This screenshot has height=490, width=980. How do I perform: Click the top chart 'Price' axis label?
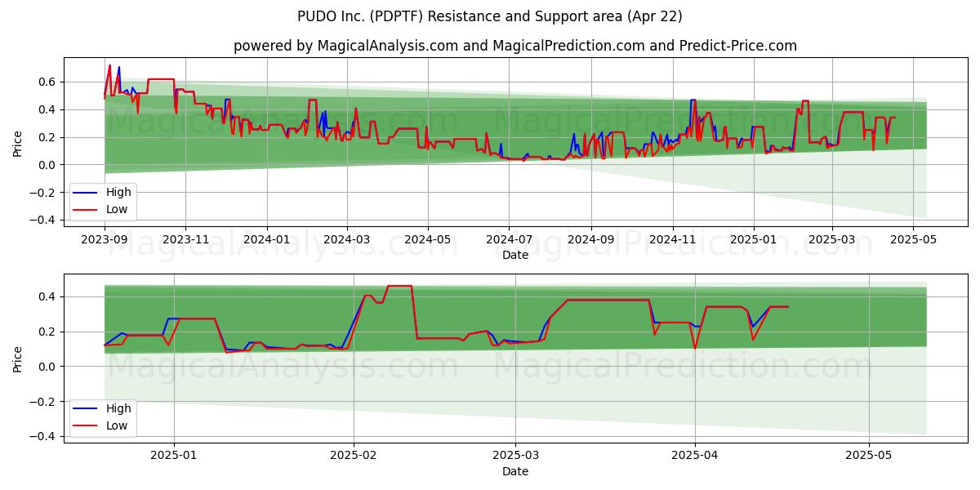pos(18,142)
